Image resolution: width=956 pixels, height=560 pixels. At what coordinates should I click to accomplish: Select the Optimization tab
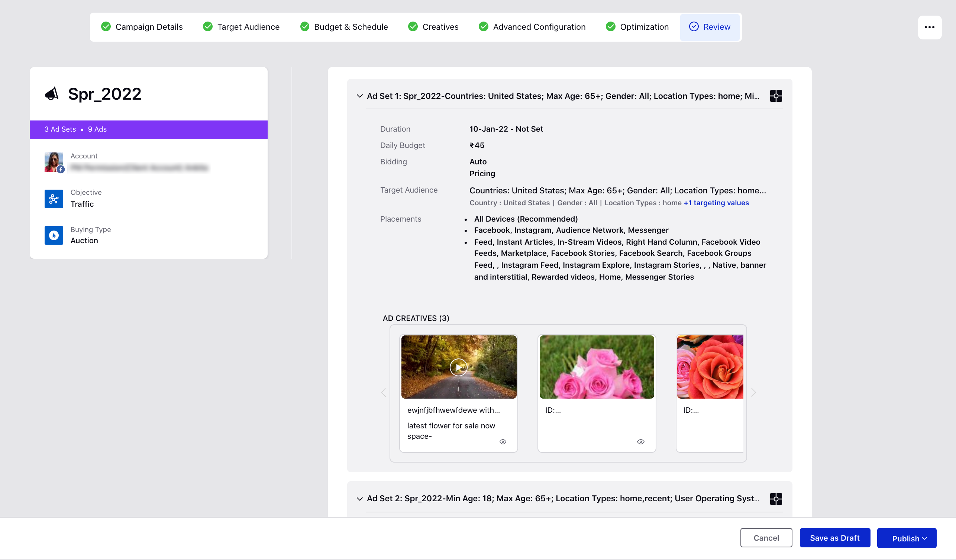(x=644, y=27)
